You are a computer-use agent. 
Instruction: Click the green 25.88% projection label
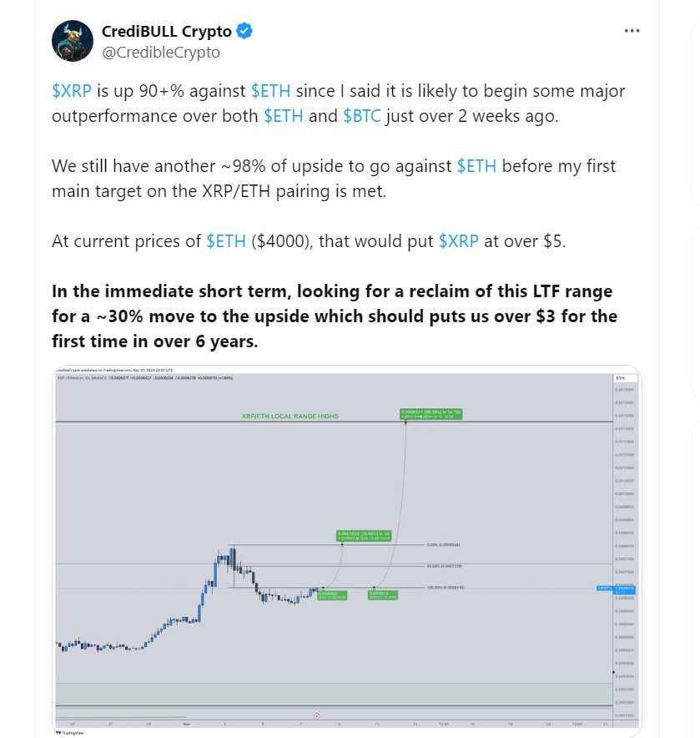(364, 536)
